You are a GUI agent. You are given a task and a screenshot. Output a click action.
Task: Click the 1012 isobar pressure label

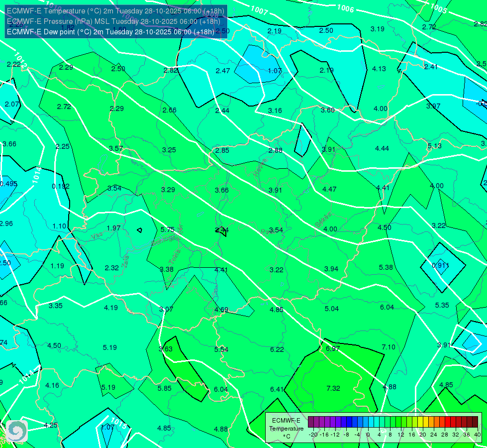(x=20, y=60)
